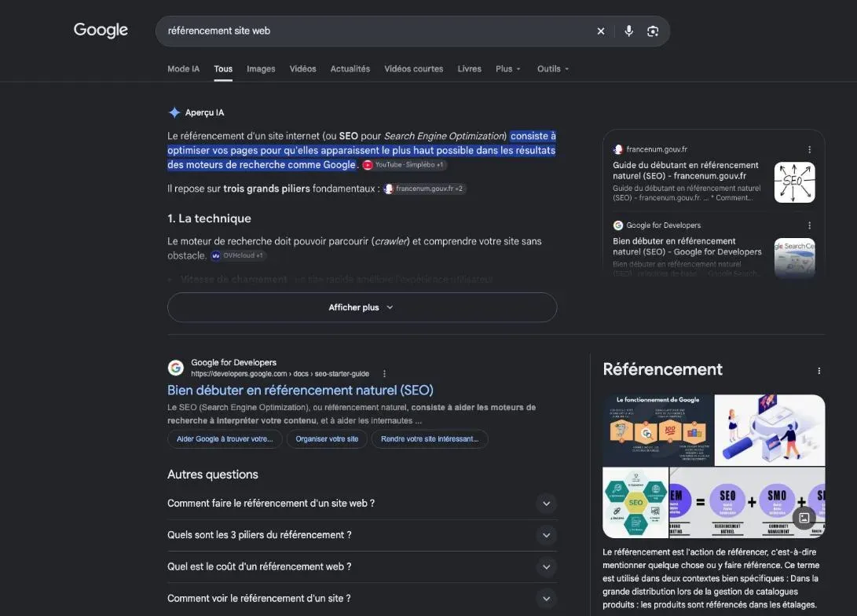
Task: Expand 'Quel est le coût d'un référencement web ?'
Action: pos(362,566)
